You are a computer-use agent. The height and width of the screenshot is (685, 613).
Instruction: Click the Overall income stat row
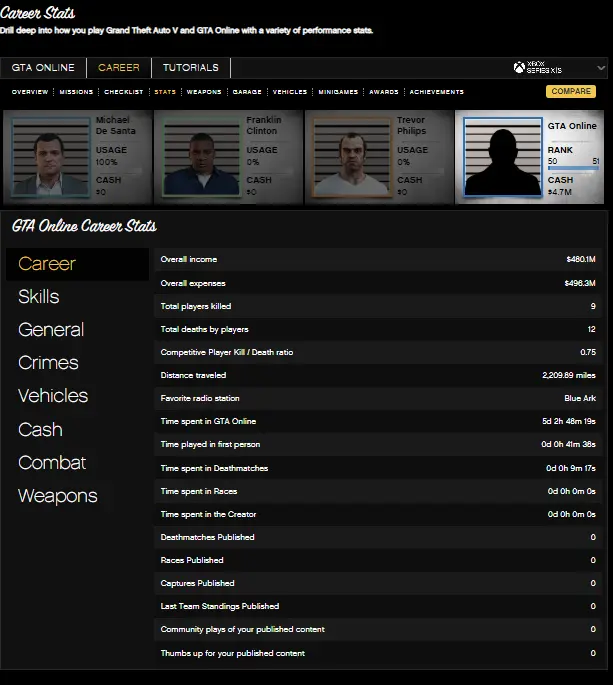378,259
